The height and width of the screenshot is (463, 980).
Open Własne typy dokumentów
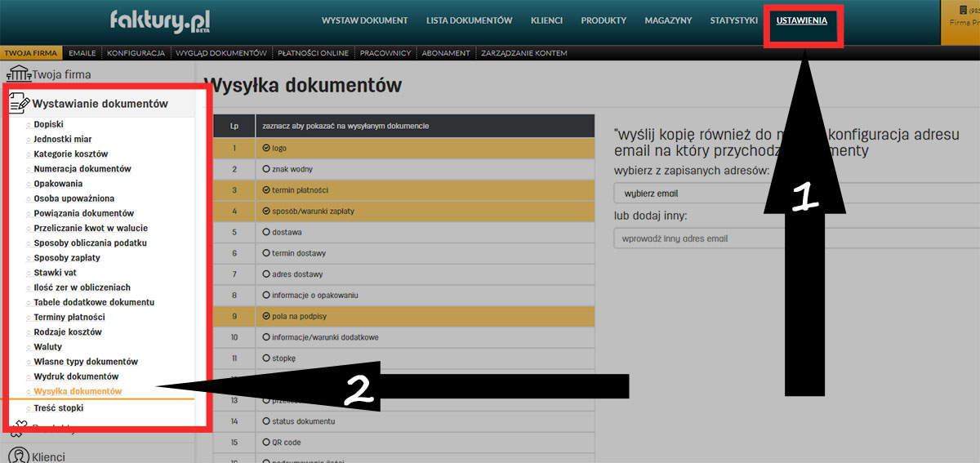coord(86,361)
